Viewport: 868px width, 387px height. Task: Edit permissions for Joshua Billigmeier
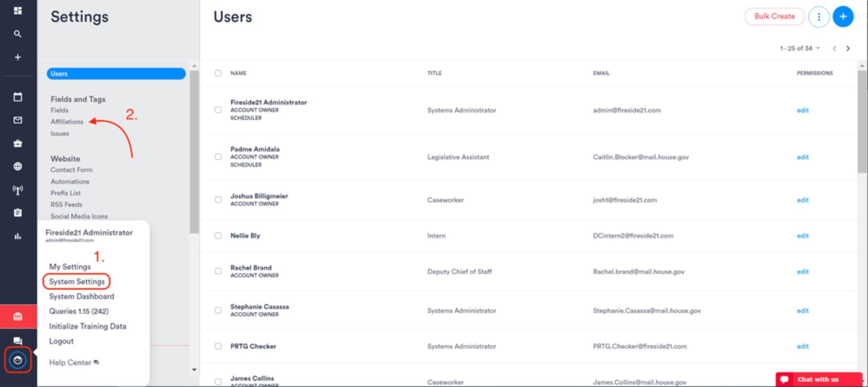[803, 200]
